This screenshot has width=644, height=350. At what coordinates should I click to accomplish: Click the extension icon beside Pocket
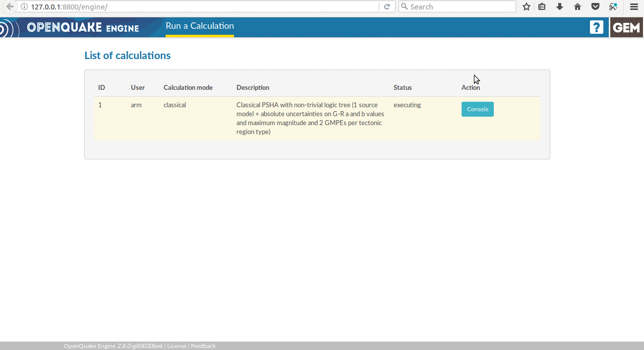[x=613, y=7]
